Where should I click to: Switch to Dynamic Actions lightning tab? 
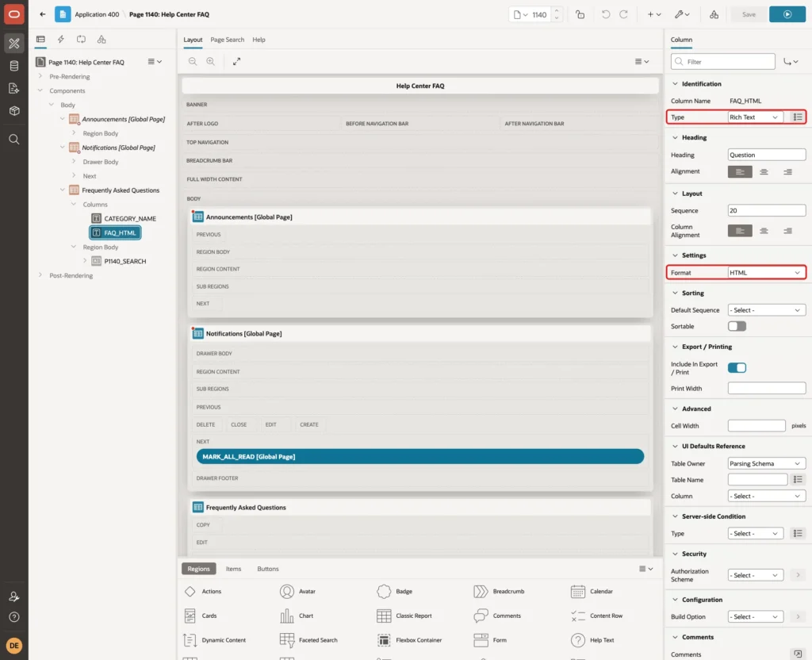tap(60, 40)
